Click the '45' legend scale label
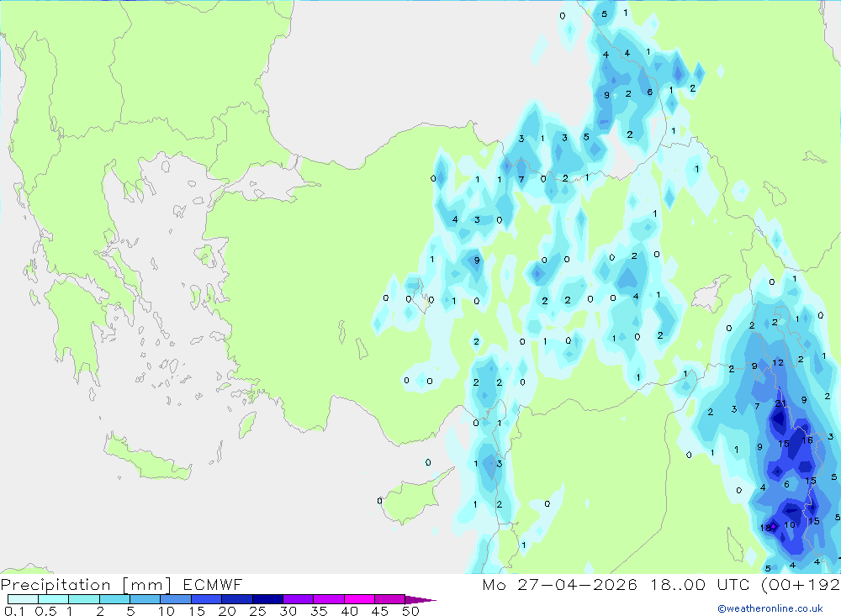This screenshot has width=841, height=616. pyautogui.click(x=380, y=611)
